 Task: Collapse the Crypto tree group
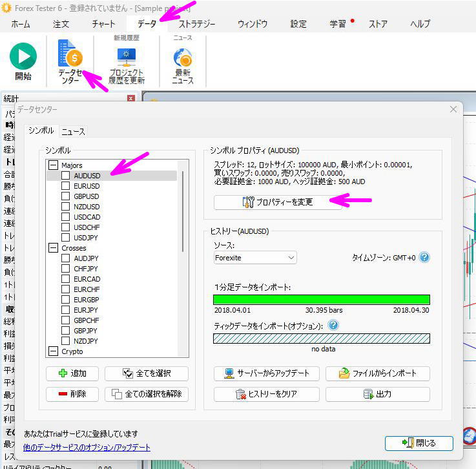[x=53, y=351]
